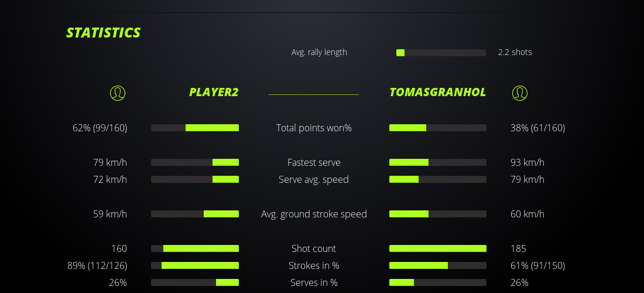Click the Avg. rally length bar

click(441, 53)
